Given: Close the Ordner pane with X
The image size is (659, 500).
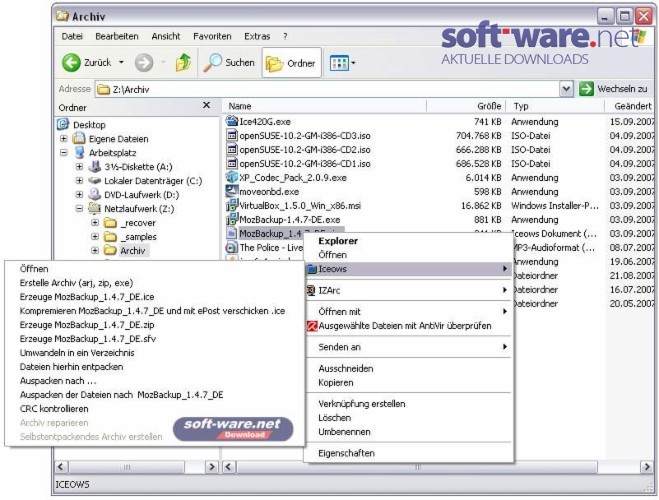Looking at the screenshot, I should coord(206,105).
